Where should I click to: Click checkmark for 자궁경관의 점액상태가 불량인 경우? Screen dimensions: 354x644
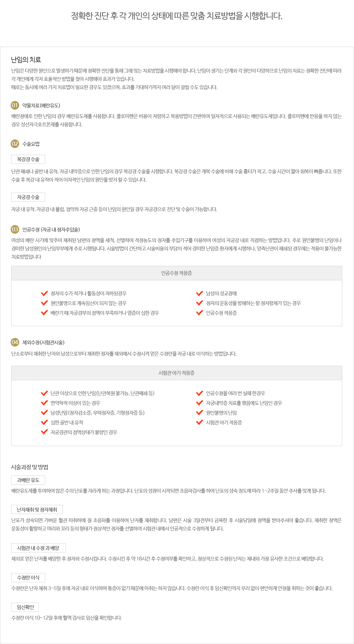(x=44, y=432)
